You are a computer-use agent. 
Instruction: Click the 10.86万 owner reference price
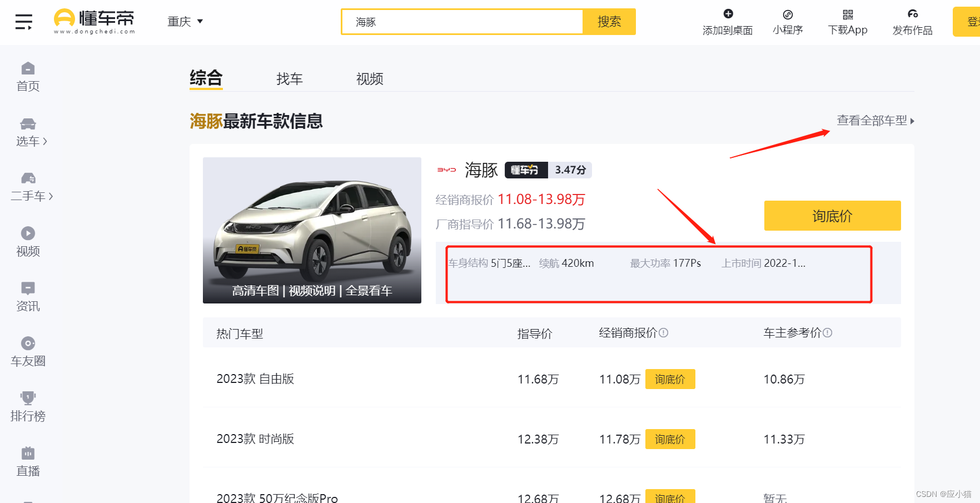[784, 379]
